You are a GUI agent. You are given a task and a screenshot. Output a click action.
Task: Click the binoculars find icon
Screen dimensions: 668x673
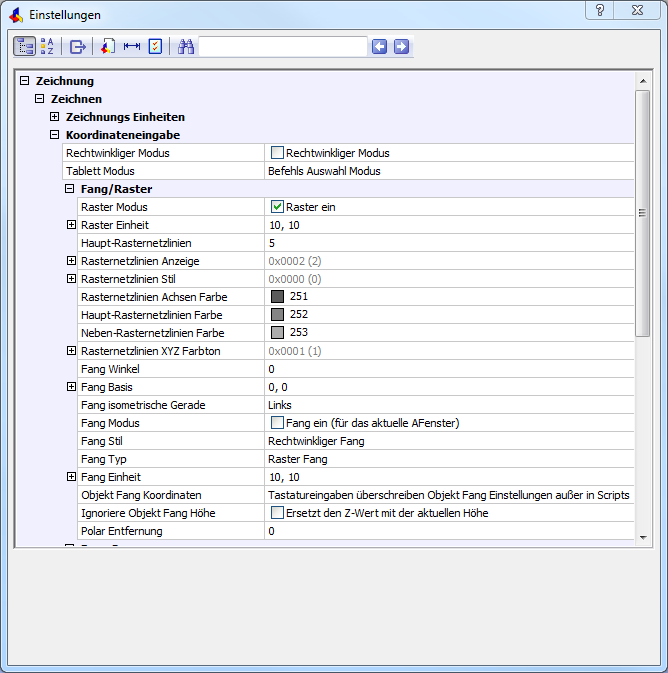(x=186, y=46)
